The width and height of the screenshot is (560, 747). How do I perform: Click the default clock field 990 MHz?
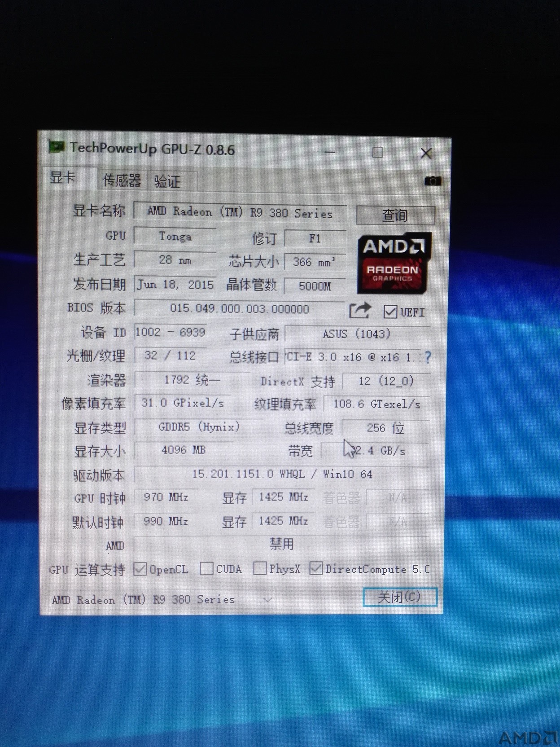click(166, 522)
